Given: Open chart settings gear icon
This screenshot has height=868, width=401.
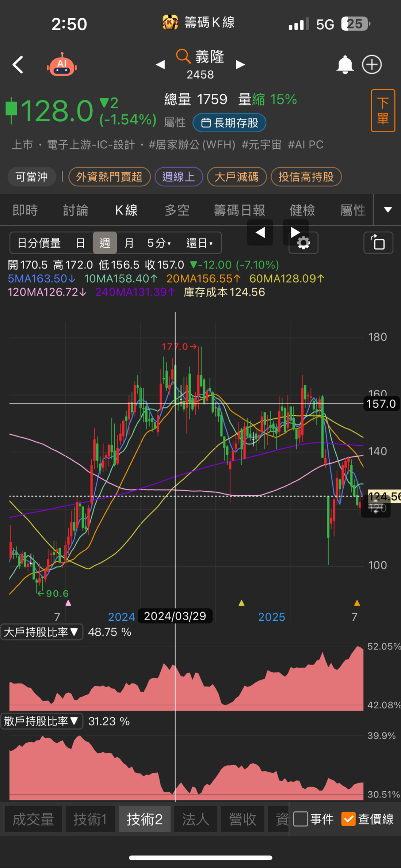Looking at the screenshot, I should [x=303, y=243].
